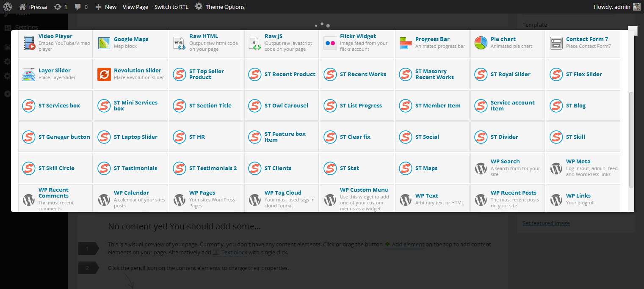Image resolution: width=644 pixels, height=289 pixels.
Task: Add the ST Recent Works element
Action: (x=357, y=74)
